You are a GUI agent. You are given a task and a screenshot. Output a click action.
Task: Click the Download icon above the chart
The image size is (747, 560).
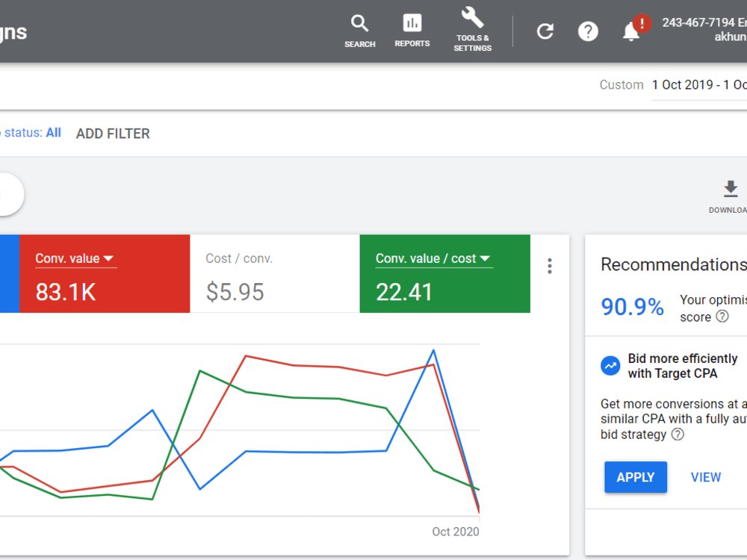(x=731, y=189)
